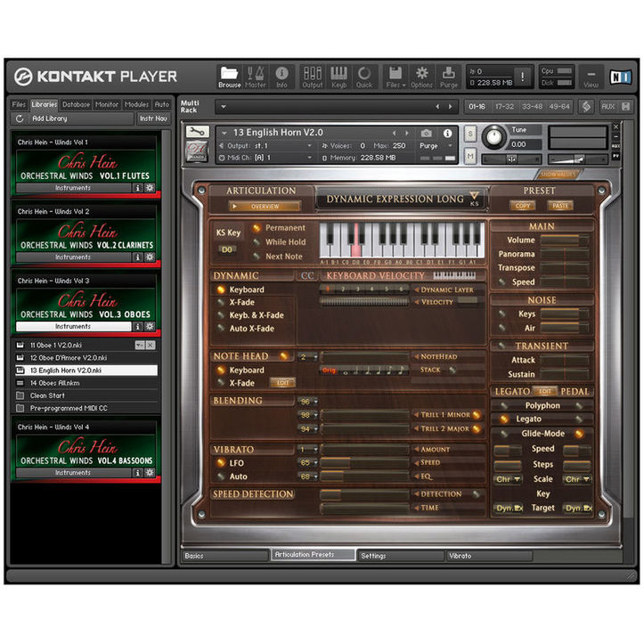Open the Clean Start folder
Image resolution: width=644 pixels, height=644 pixels.
pyautogui.click(x=86, y=395)
